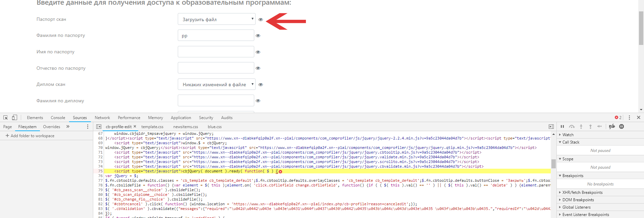The width and height of the screenshot is (644, 218).
Task: Click the Фамилия по паспорту input field
Action: (x=216, y=35)
